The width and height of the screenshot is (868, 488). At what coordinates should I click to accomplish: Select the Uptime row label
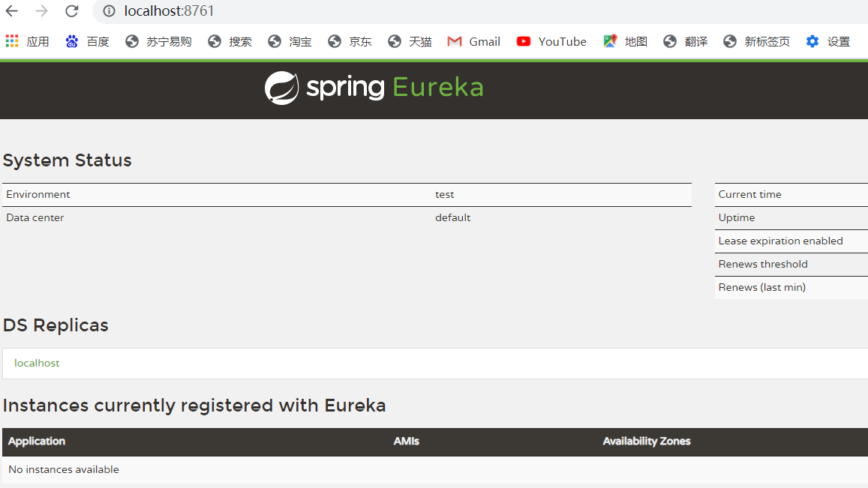(x=736, y=217)
